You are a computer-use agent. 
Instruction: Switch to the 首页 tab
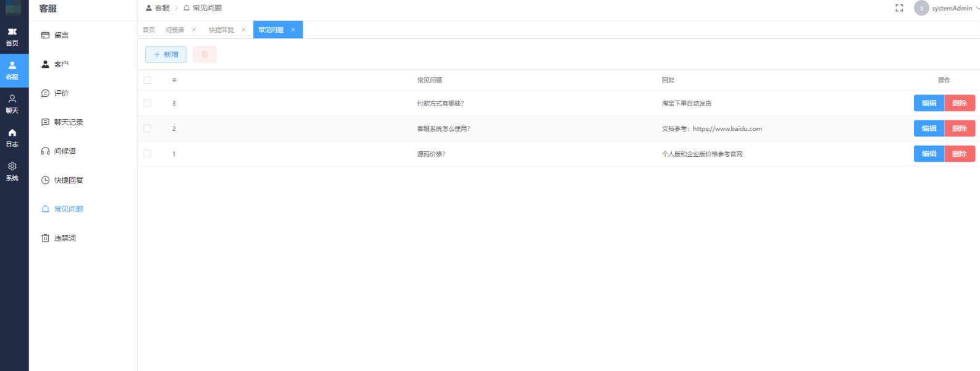[x=149, y=30]
